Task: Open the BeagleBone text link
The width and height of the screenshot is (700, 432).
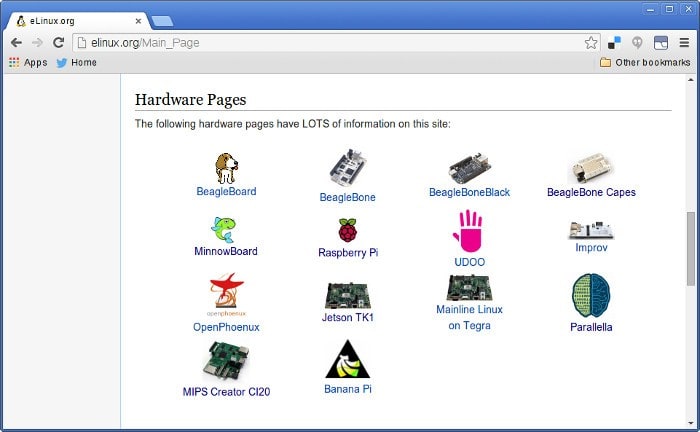Action: [347, 197]
